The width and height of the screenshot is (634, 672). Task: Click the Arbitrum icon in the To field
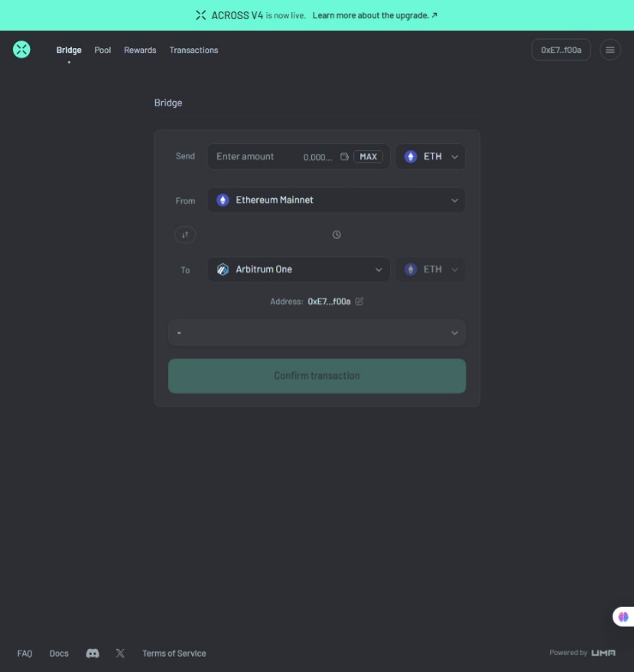(223, 269)
